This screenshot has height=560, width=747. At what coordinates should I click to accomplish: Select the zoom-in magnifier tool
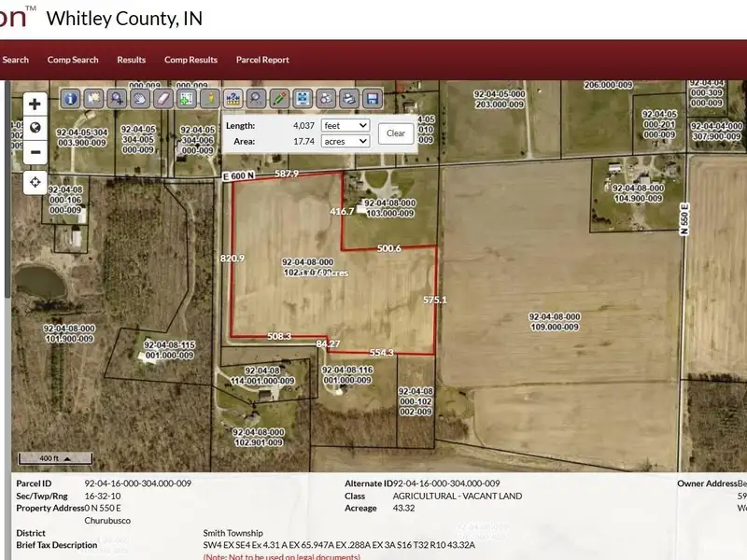click(x=117, y=98)
